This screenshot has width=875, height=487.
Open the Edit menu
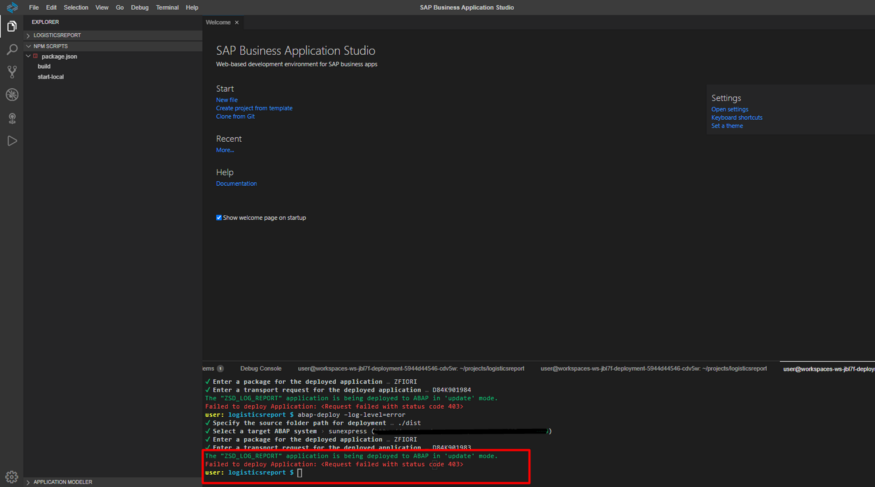(51, 7)
